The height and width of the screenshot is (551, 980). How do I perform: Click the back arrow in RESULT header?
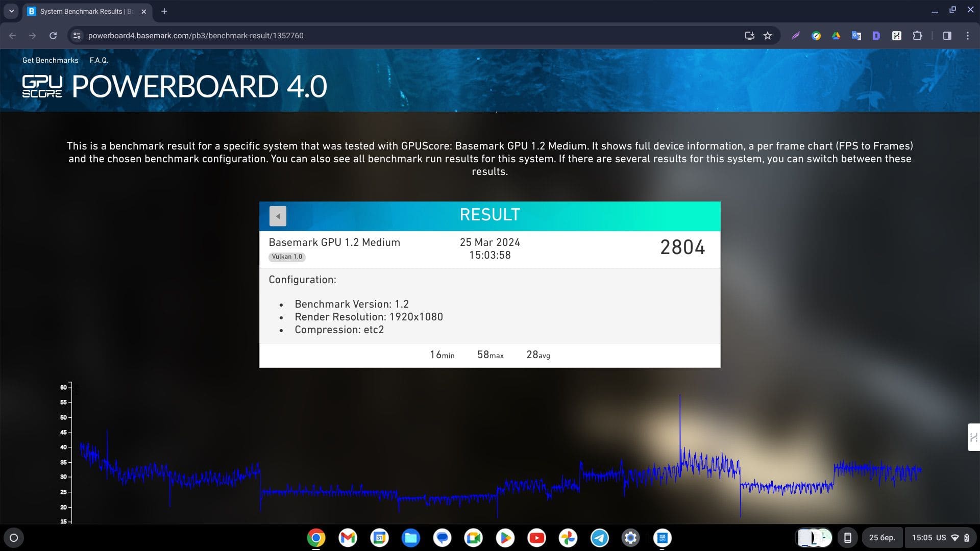point(278,216)
